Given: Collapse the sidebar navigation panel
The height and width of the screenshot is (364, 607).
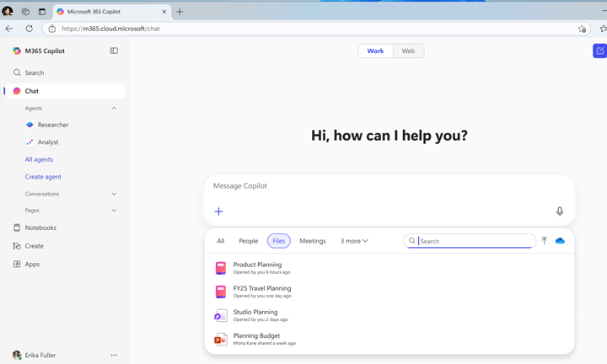Looking at the screenshot, I should pos(114,51).
